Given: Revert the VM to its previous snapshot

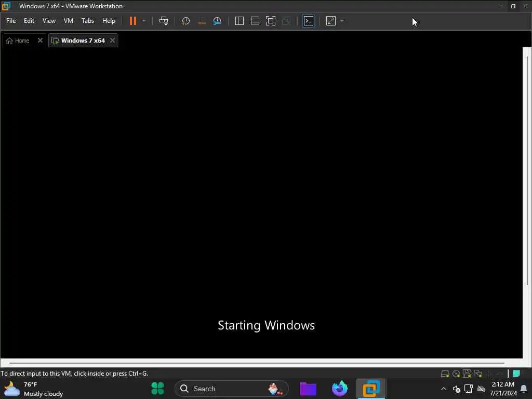Looking at the screenshot, I should (202, 21).
